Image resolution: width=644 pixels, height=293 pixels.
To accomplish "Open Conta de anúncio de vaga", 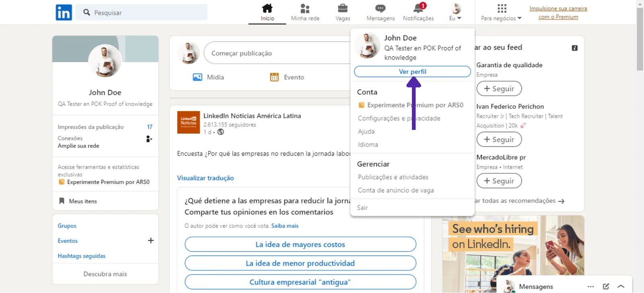I will point(396,191).
